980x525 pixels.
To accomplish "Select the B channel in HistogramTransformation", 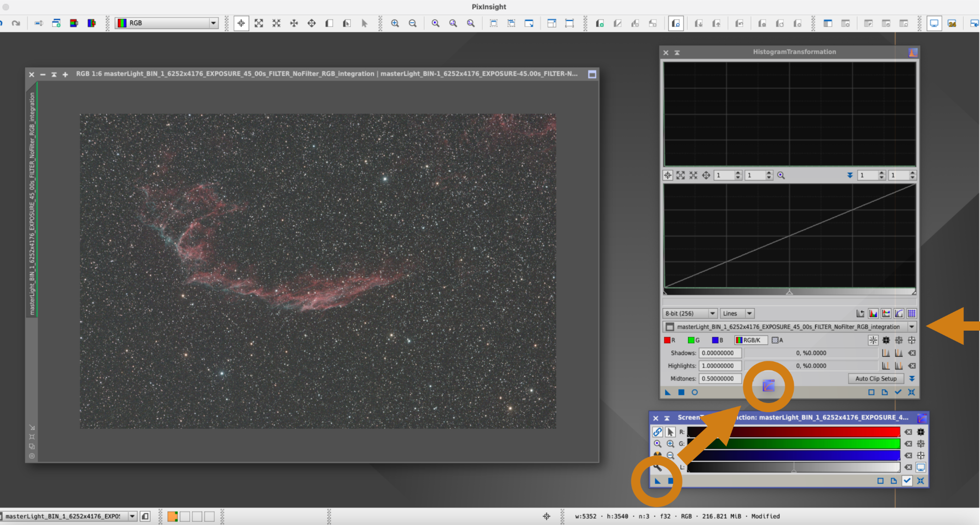I will coord(718,340).
